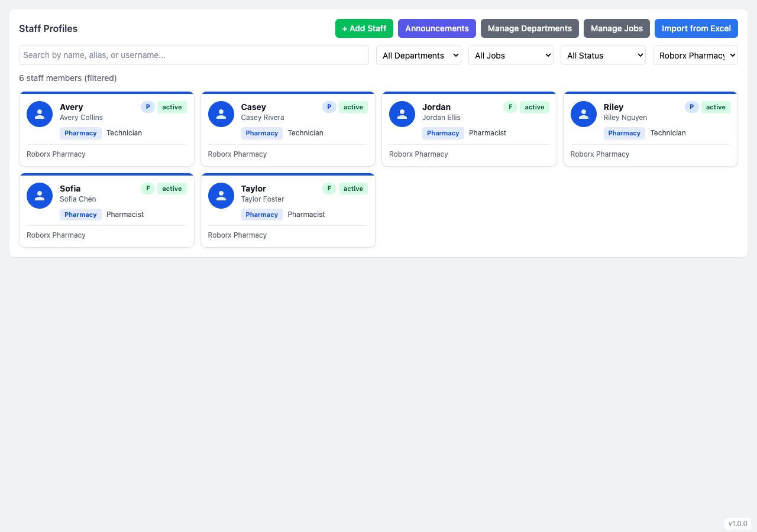Open the All Departments filter dropdown
Screen dimensions: 757x532
point(419,55)
